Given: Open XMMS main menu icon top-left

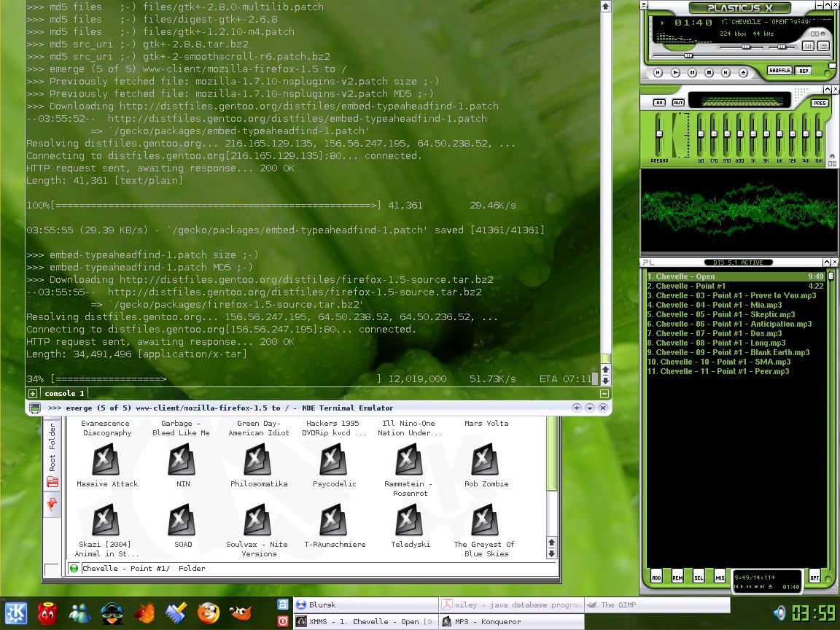Looking at the screenshot, I should tap(645, 5).
